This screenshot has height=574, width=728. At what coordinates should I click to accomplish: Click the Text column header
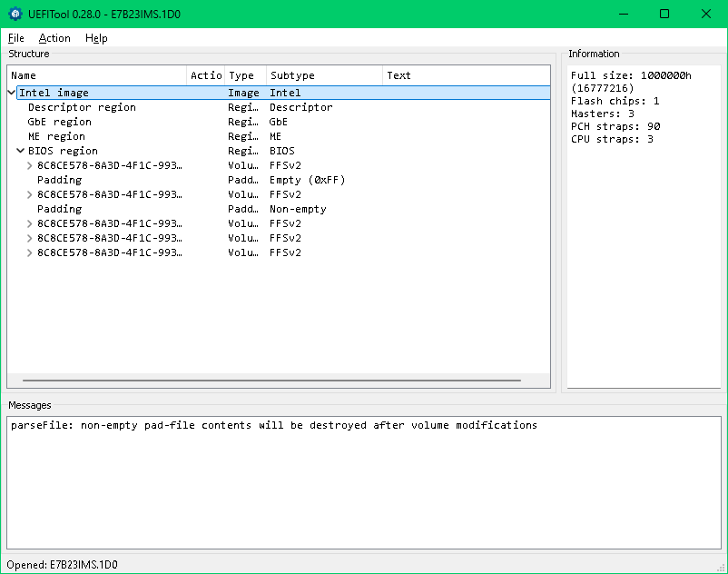click(467, 75)
